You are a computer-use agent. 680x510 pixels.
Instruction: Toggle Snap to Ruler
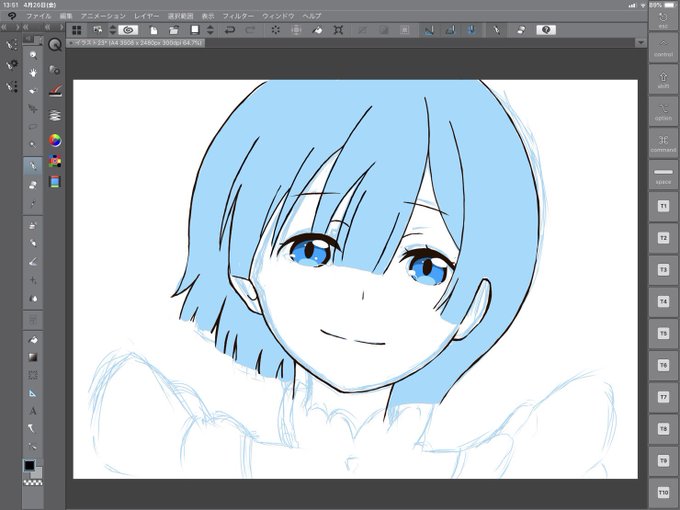pos(429,30)
